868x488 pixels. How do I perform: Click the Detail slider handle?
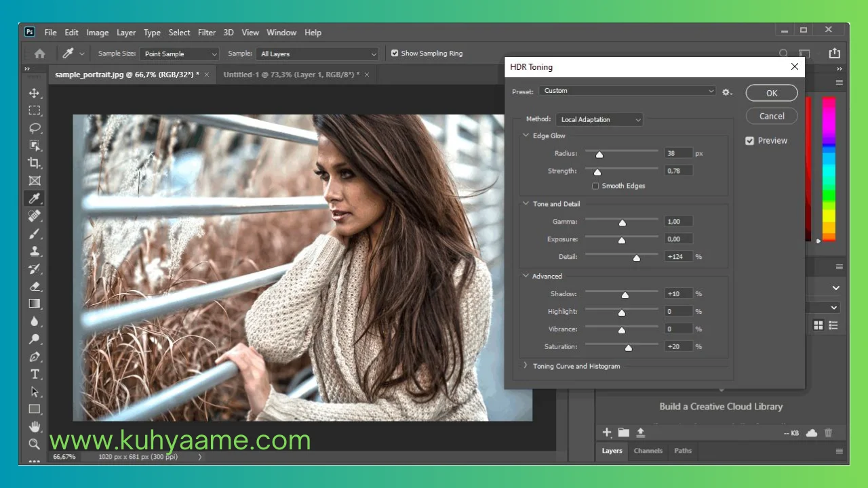click(x=637, y=258)
